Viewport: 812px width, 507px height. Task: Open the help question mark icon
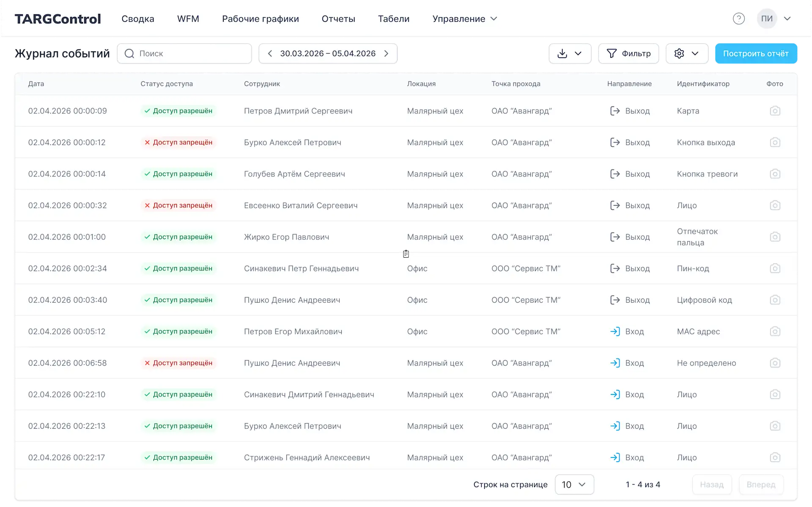tap(738, 19)
